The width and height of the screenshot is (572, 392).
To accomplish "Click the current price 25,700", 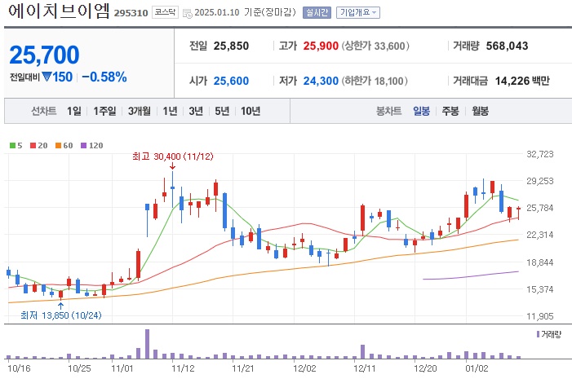I will click(44, 55).
